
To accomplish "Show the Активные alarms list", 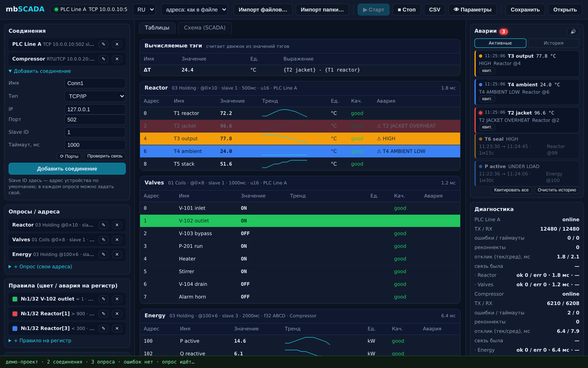I will pyautogui.click(x=500, y=43).
